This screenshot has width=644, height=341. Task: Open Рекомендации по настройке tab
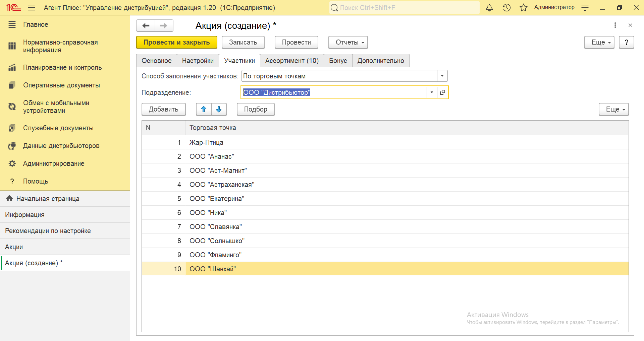point(65,231)
